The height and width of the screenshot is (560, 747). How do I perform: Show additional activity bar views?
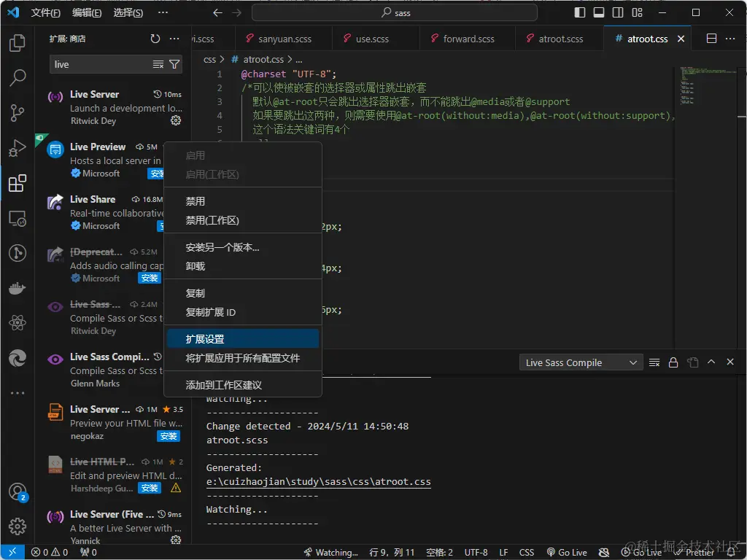pyautogui.click(x=18, y=393)
